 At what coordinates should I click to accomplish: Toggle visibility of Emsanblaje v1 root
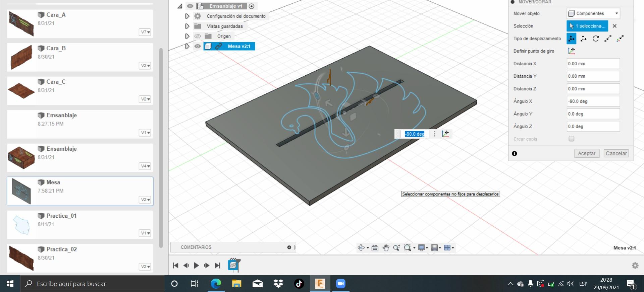tap(190, 6)
